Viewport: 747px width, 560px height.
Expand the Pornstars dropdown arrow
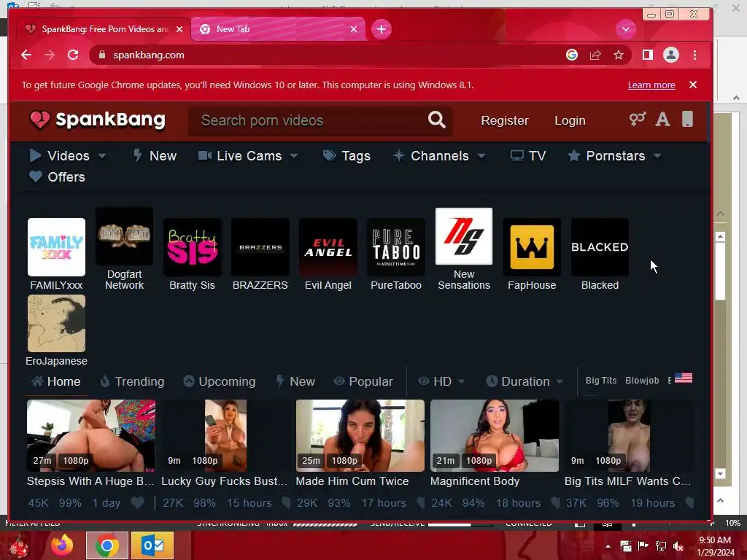(x=657, y=156)
